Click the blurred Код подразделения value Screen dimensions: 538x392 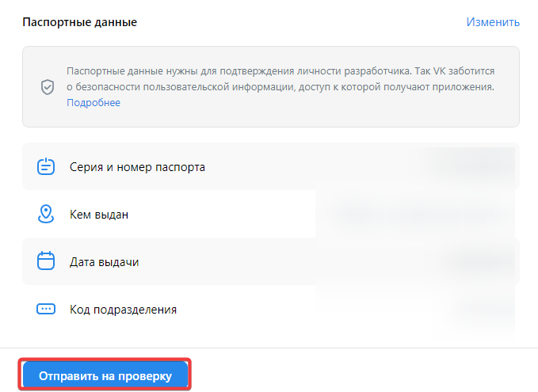(x=484, y=310)
